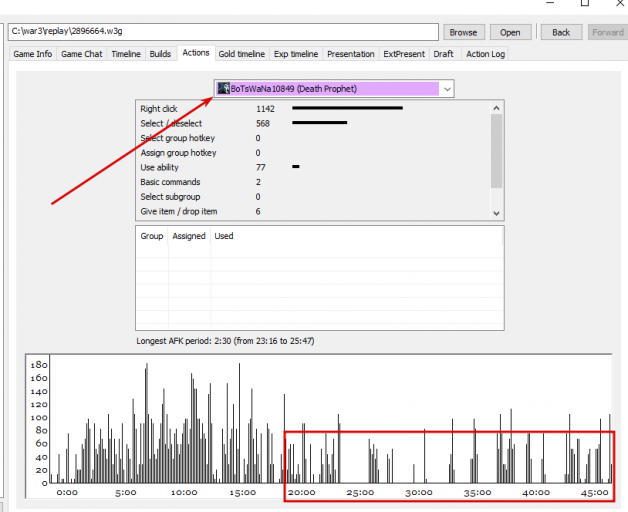Select the Select group hotkey row
The width and height of the screenshot is (628, 512).
click(x=313, y=138)
